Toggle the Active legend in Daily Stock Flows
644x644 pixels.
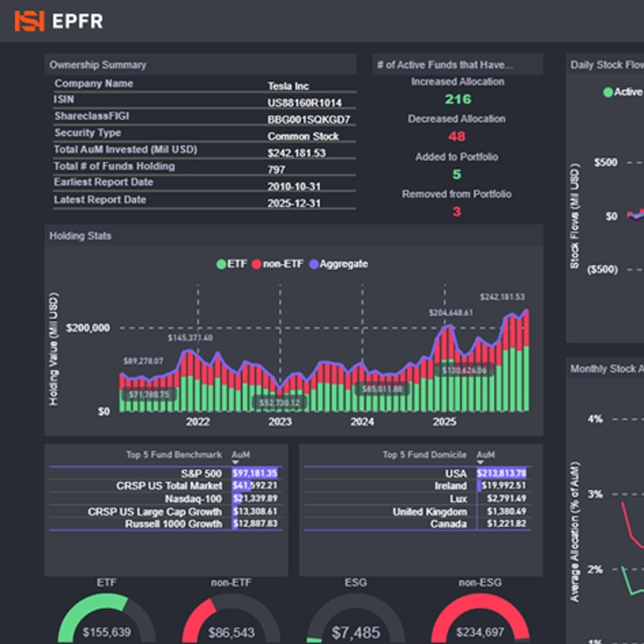(608, 92)
